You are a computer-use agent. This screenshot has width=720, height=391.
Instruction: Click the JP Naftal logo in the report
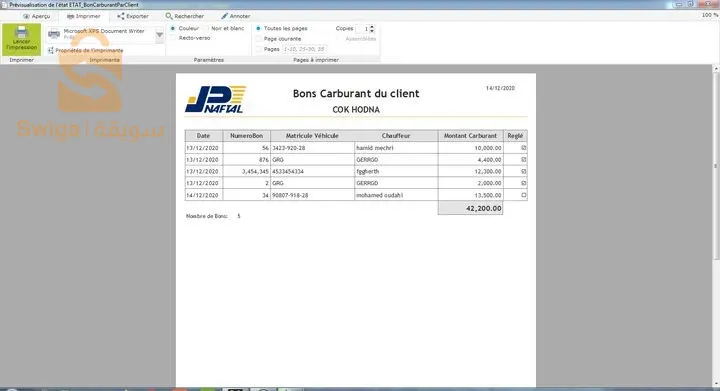(215, 99)
